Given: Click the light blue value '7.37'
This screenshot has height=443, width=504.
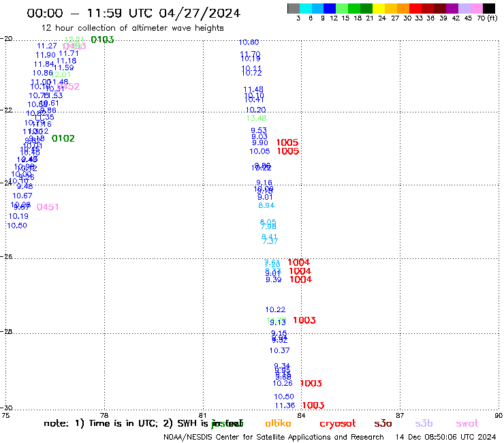Looking at the screenshot, I should coord(270,241).
